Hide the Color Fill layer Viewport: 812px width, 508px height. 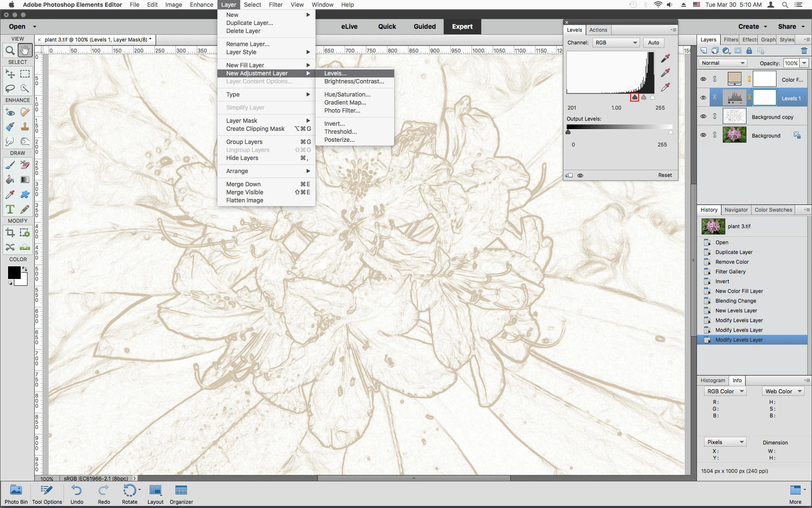point(703,79)
